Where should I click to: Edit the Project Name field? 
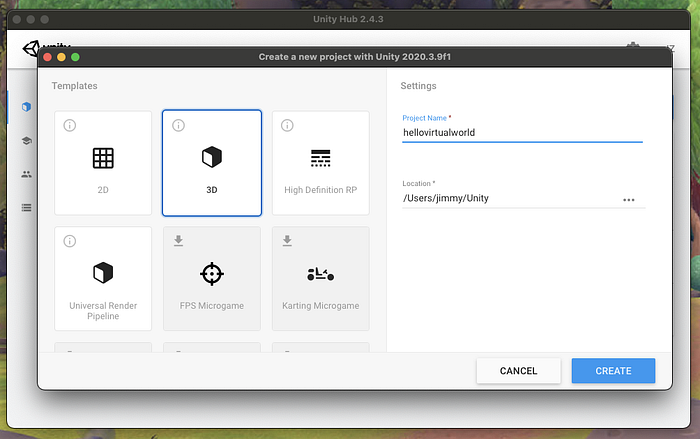point(522,133)
